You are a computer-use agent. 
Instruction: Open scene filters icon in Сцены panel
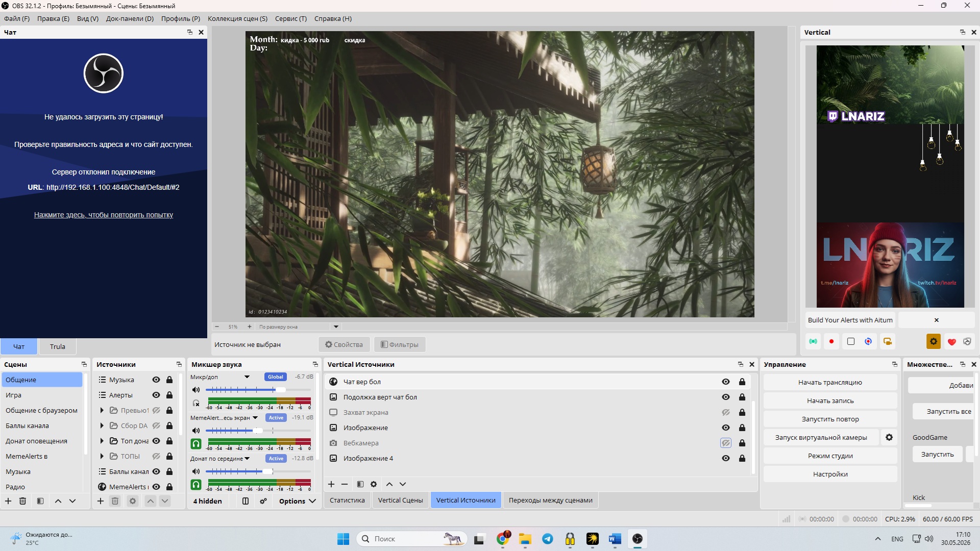[x=40, y=501]
